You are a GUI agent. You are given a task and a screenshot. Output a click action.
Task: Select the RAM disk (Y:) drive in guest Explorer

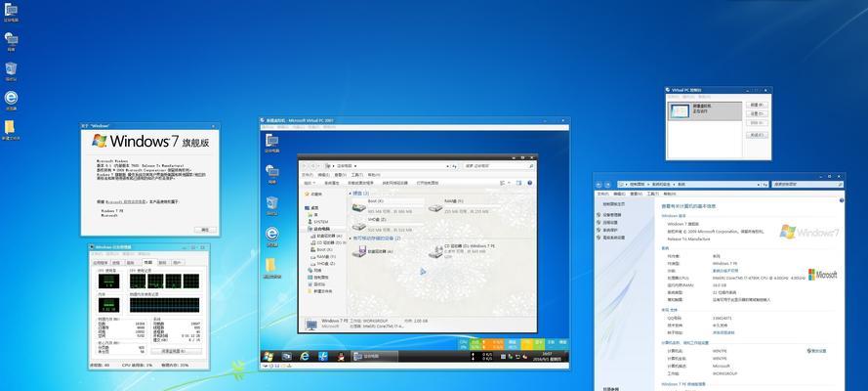(435, 209)
